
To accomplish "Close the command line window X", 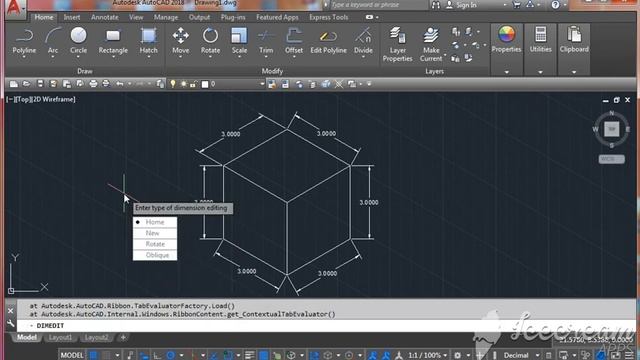I will pyautogui.click(x=11, y=311).
